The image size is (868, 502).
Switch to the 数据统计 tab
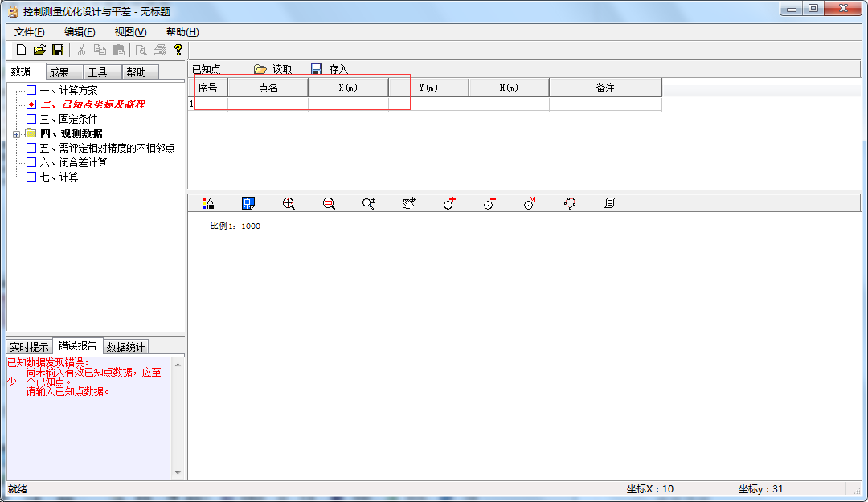(125, 347)
